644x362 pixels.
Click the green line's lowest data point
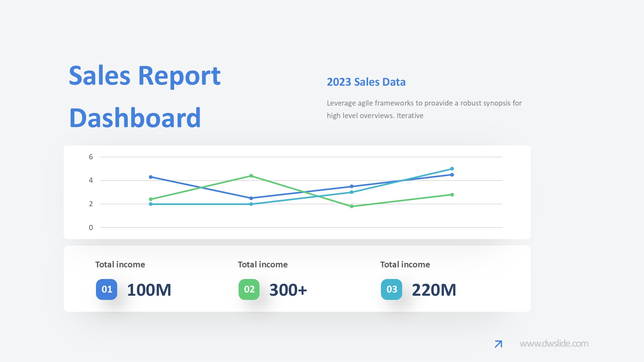pos(352,206)
